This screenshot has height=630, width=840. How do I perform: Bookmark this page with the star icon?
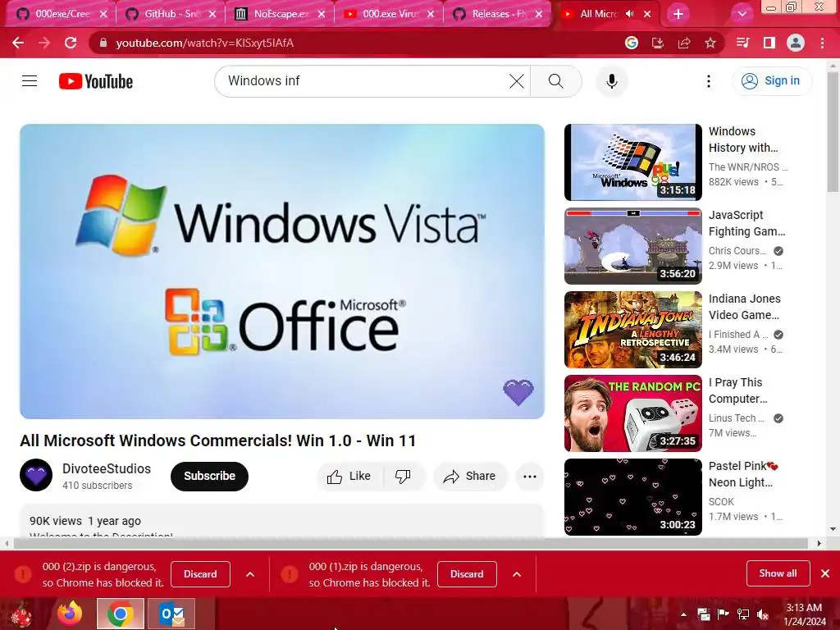(x=710, y=43)
